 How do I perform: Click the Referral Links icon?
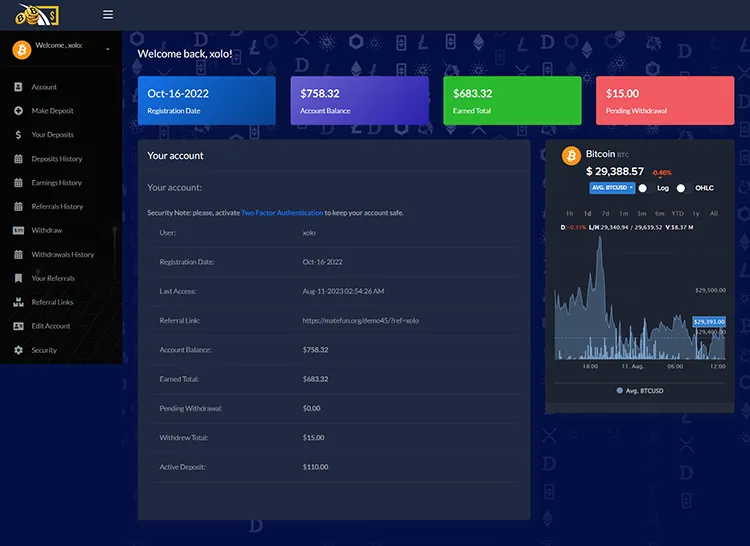click(18, 302)
